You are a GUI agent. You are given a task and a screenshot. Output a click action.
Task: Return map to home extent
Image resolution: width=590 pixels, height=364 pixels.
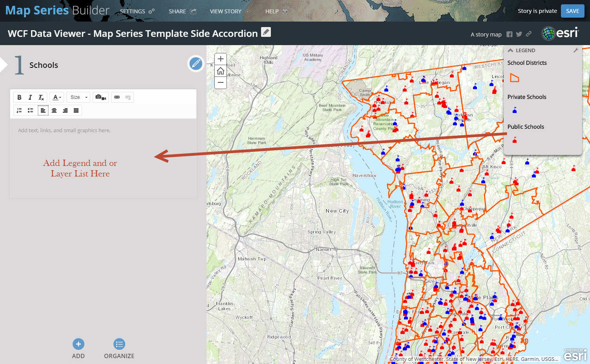tap(221, 71)
